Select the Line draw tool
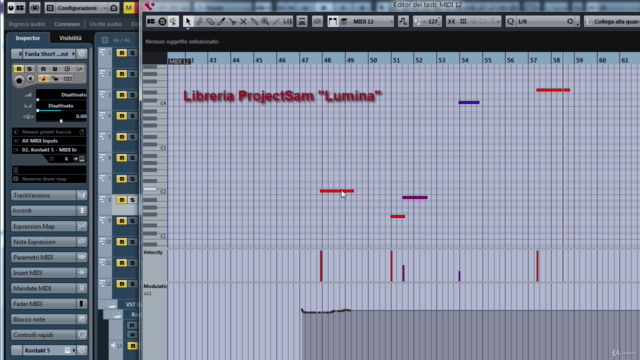Screen dimensions: 640x360 tap(276, 22)
